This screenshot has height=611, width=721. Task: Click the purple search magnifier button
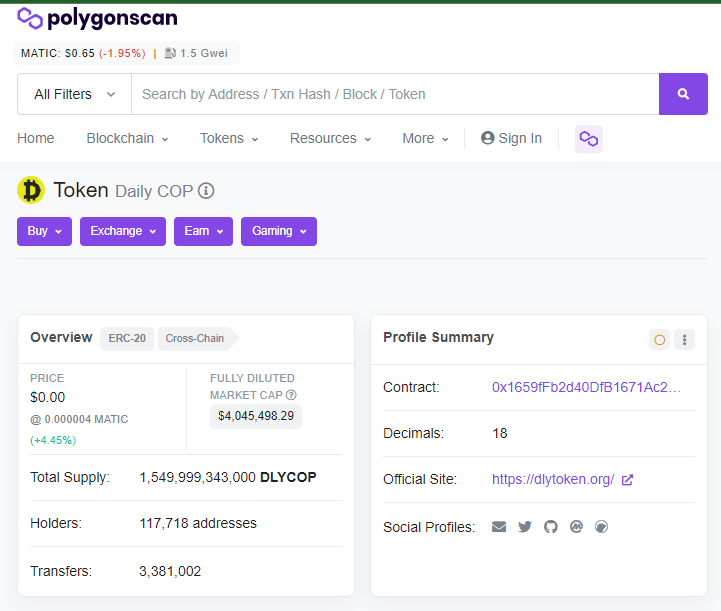tap(683, 94)
